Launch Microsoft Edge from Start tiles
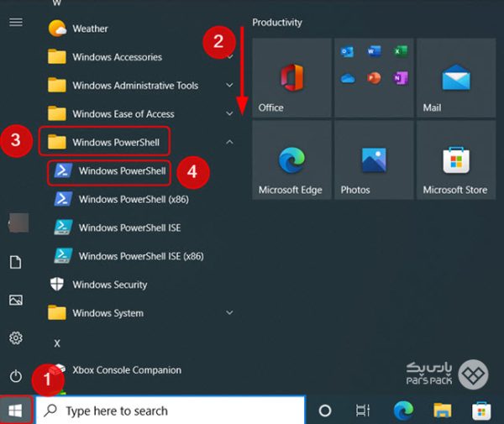Screen dimensions: 504x424 point(291,160)
